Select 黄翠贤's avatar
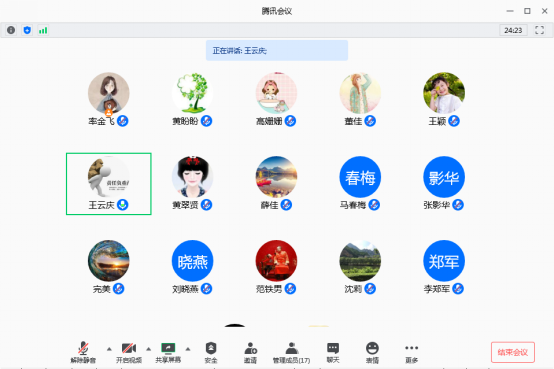The height and width of the screenshot is (369, 554). (193, 177)
